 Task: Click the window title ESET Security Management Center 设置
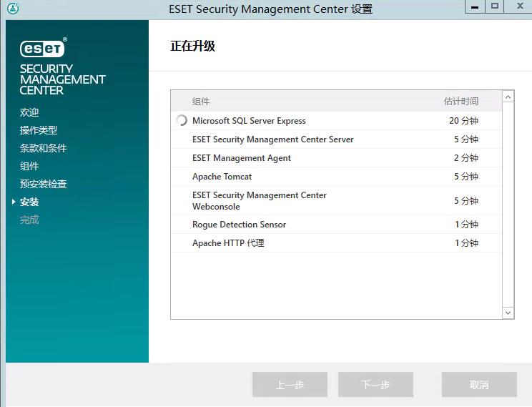[x=271, y=9]
